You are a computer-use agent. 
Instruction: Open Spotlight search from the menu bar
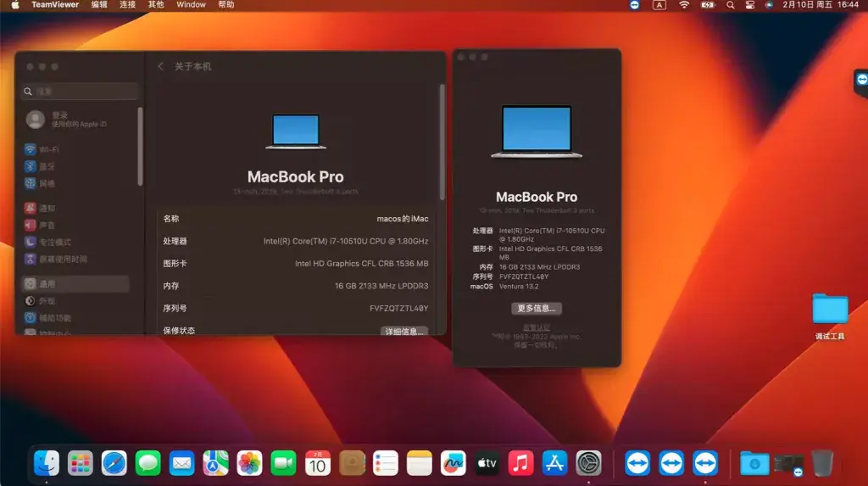click(x=731, y=4)
